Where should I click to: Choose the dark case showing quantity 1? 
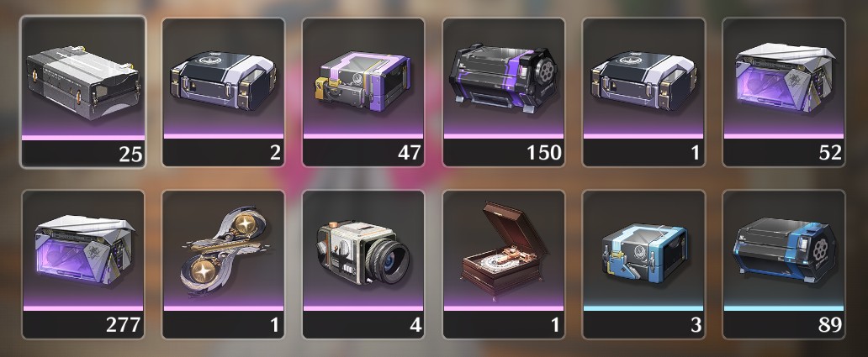[x=643, y=92]
